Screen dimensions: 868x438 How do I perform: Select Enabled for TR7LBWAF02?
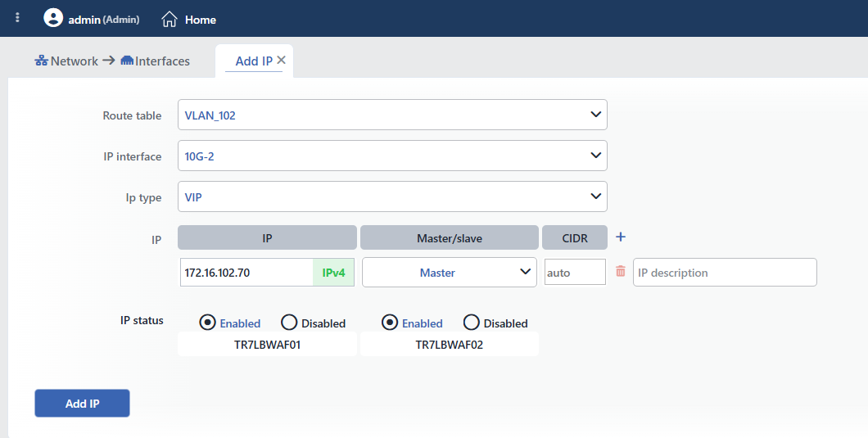point(390,323)
